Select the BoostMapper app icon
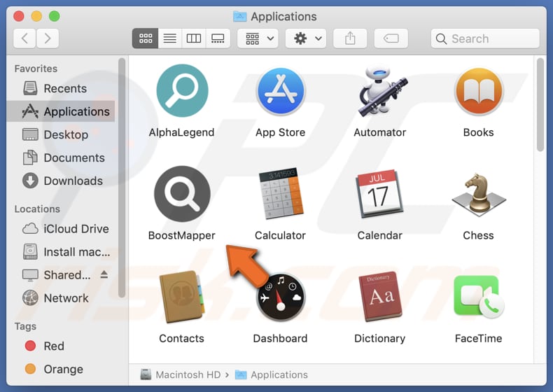Viewport: 553px width, 392px height. [x=182, y=194]
